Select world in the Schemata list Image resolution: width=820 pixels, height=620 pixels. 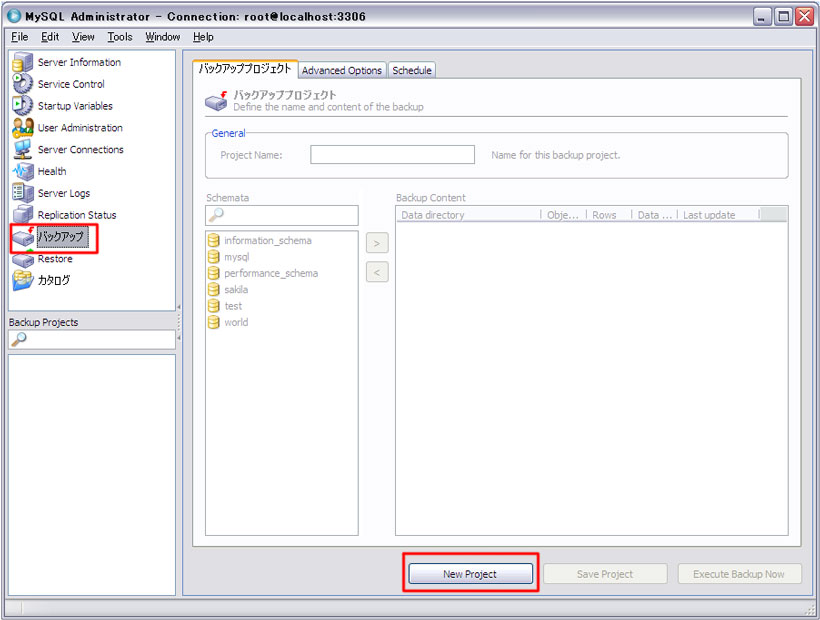[x=236, y=322]
